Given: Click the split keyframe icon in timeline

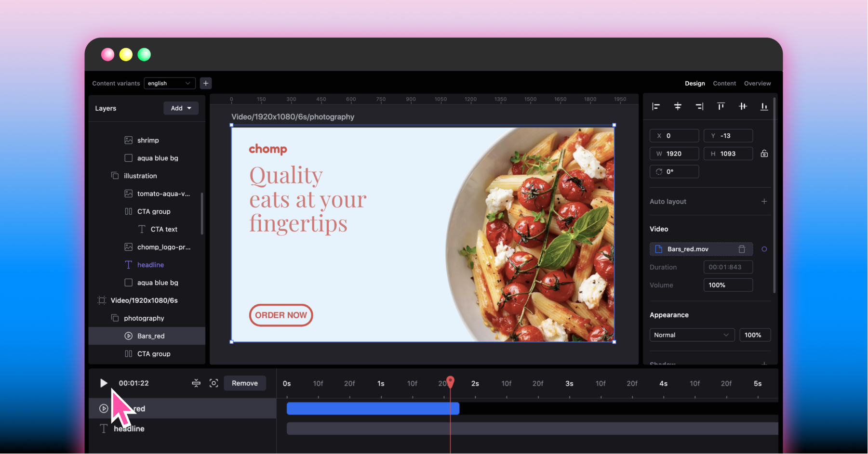Looking at the screenshot, I should tap(196, 383).
